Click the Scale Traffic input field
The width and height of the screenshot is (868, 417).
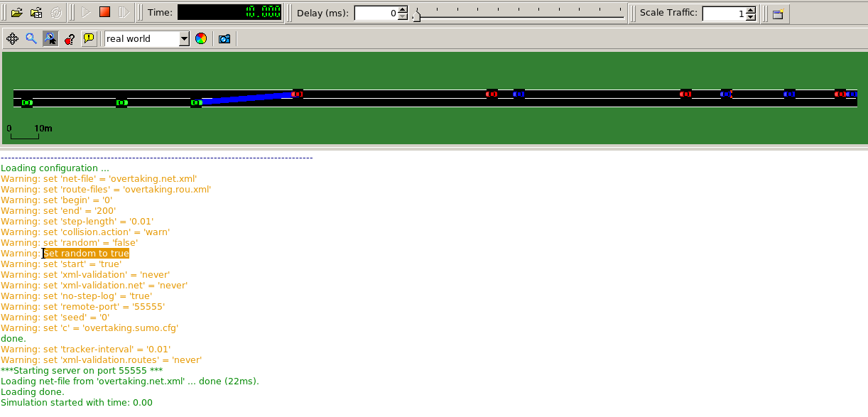[724, 13]
